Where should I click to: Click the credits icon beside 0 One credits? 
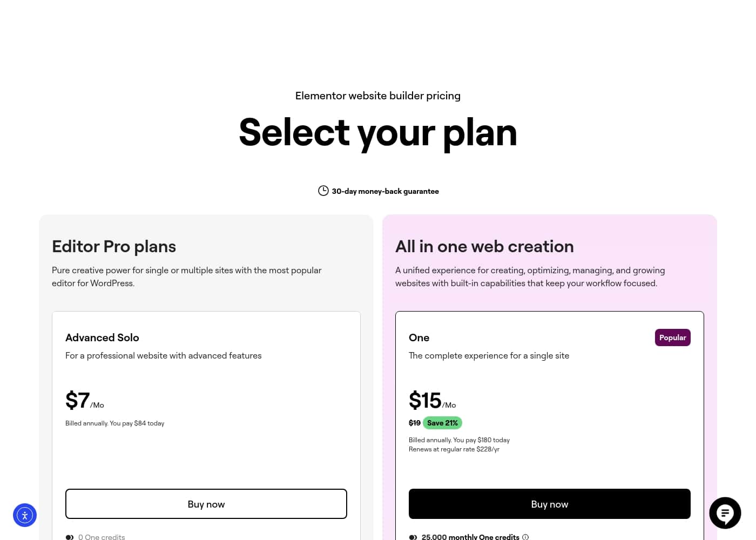click(x=70, y=537)
